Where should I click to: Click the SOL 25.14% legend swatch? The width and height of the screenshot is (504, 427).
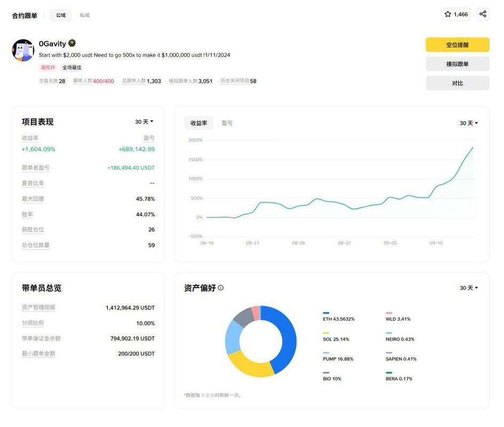326,333
